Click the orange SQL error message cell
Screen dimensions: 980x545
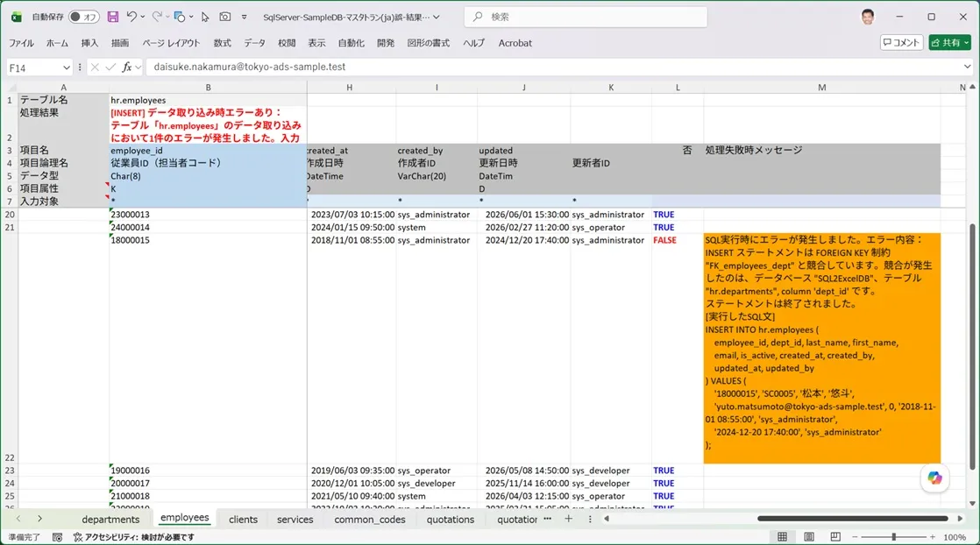(822, 348)
